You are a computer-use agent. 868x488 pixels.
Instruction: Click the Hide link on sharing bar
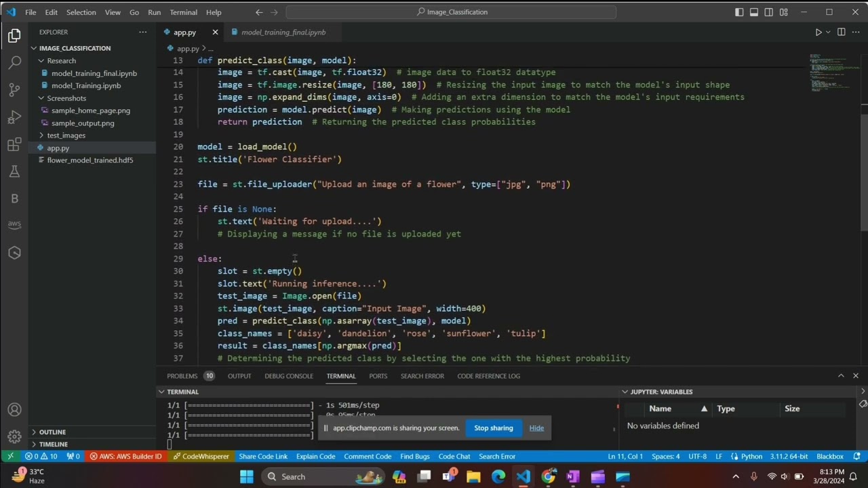(x=536, y=428)
